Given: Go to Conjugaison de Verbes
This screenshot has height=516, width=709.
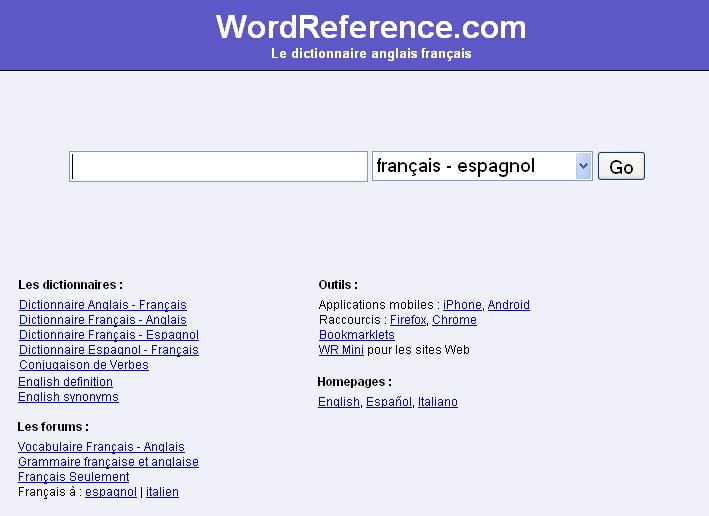Looking at the screenshot, I should [84, 365].
